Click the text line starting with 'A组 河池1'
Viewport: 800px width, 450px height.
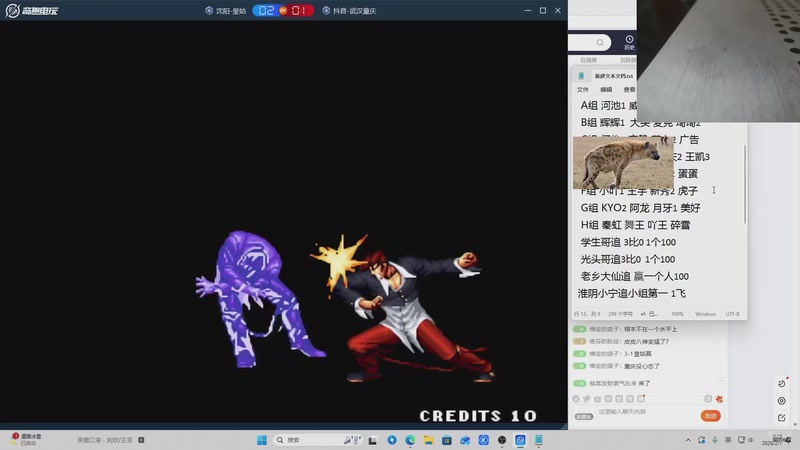pos(609,106)
